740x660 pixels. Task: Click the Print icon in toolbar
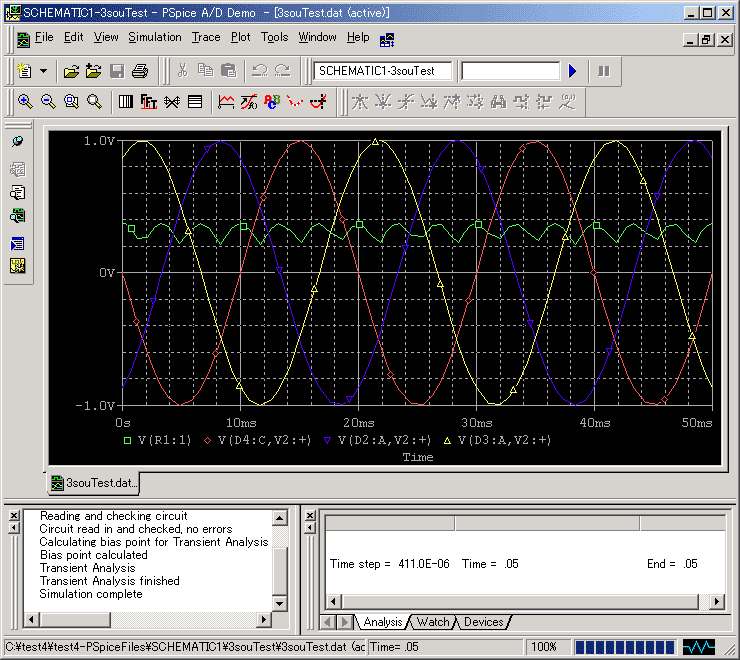click(x=140, y=71)
